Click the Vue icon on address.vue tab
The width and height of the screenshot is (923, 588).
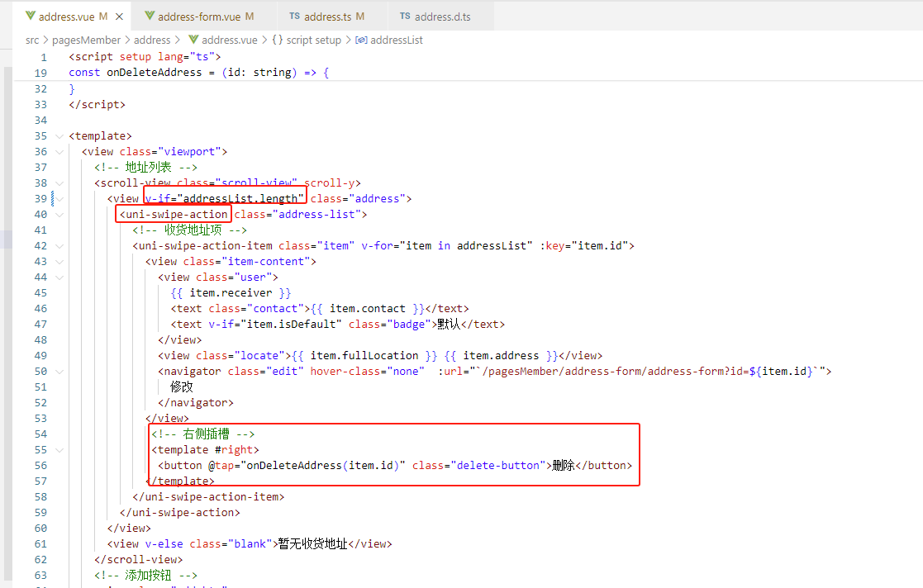pyautogui.click(x=30, y=16)
